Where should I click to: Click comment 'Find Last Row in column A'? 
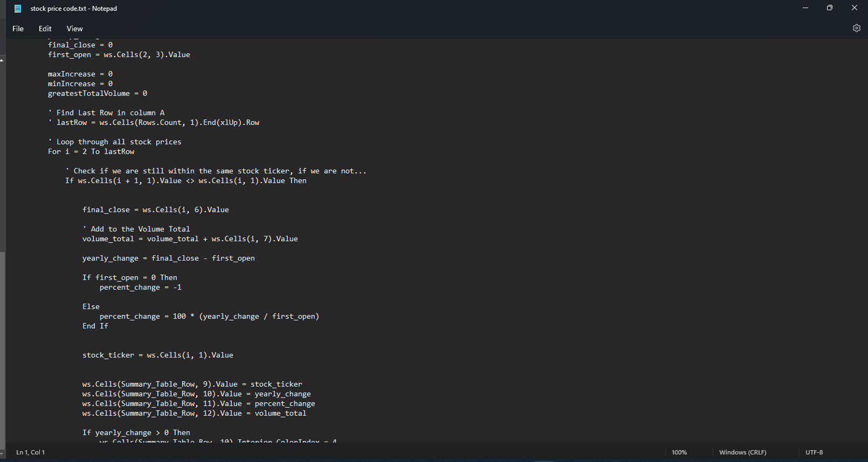click(106, 113)
